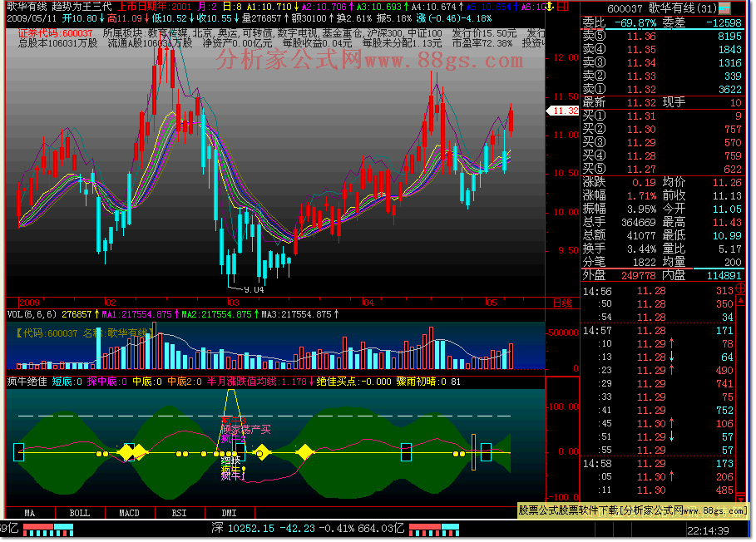756x542 pixels.
Task: Click the 换手 3.44% turnover value
Action: (641, 249)
